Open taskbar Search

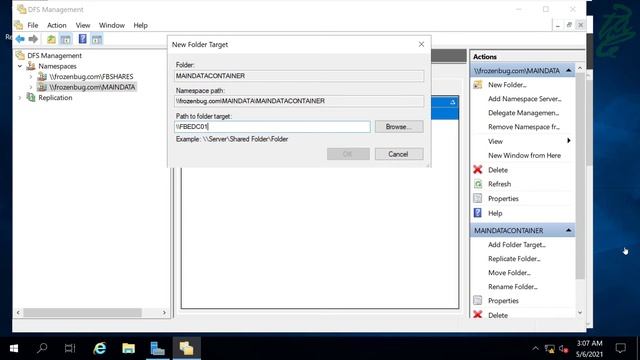tap(42, 349)
